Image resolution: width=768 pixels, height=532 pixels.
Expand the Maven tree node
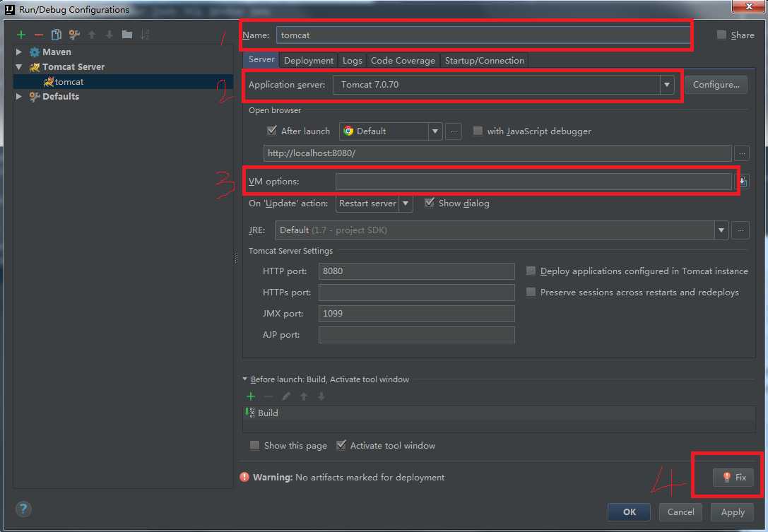[18, 52]
